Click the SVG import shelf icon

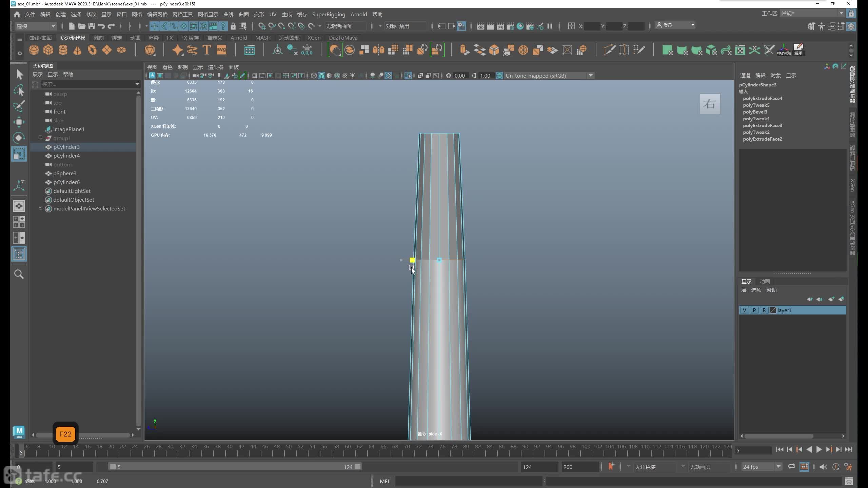coord(221,50)
